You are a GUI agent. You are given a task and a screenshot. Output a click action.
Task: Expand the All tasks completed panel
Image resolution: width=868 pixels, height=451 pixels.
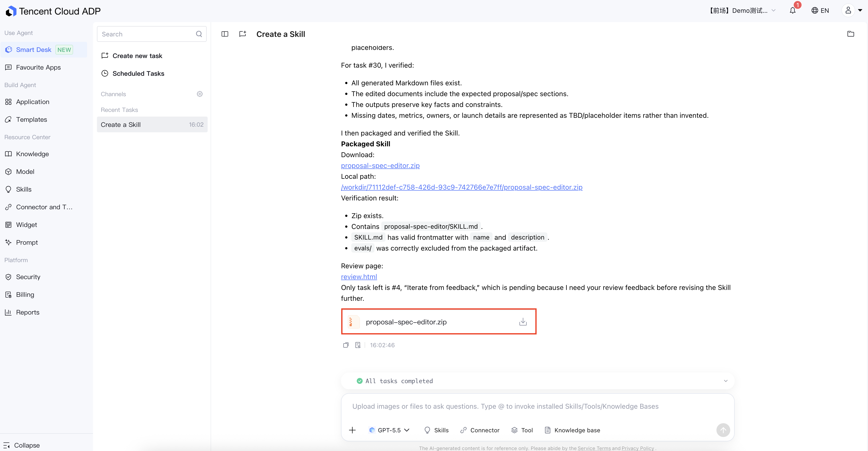pyautogui.click(x=726, y=381)
